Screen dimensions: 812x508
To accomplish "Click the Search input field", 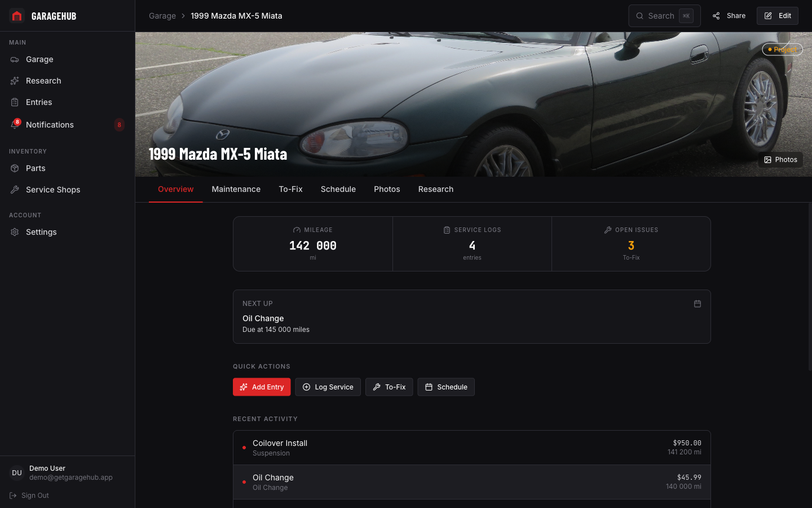I will (x=664, y=16).
